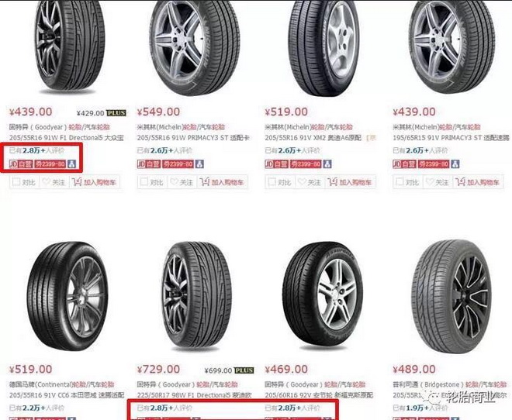Open the Bridgestone ¥489.00 tire image

click(452, 296)
